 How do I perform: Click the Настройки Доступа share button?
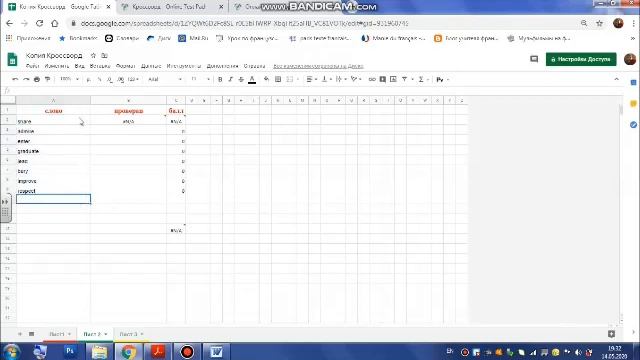point(581,59)
